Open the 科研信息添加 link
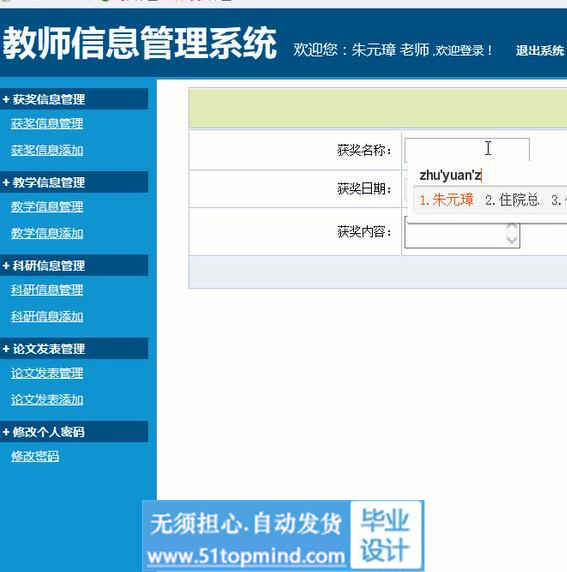 pyautogui.click(x=47, y=317)
